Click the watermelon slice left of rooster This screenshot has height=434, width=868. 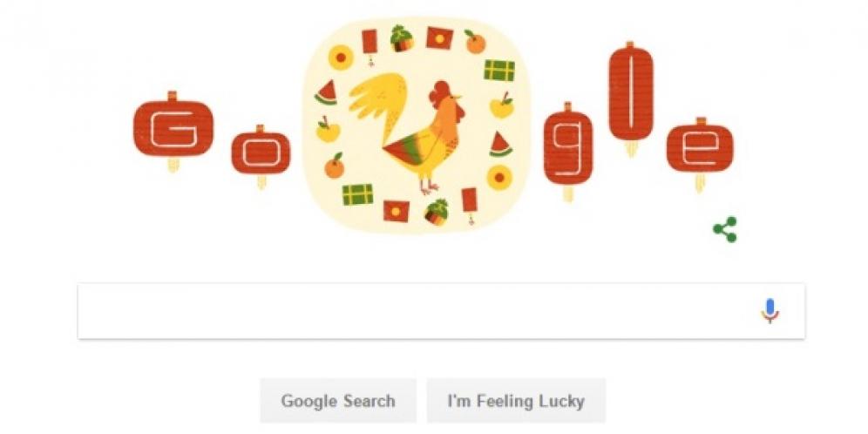coord(327,93)
